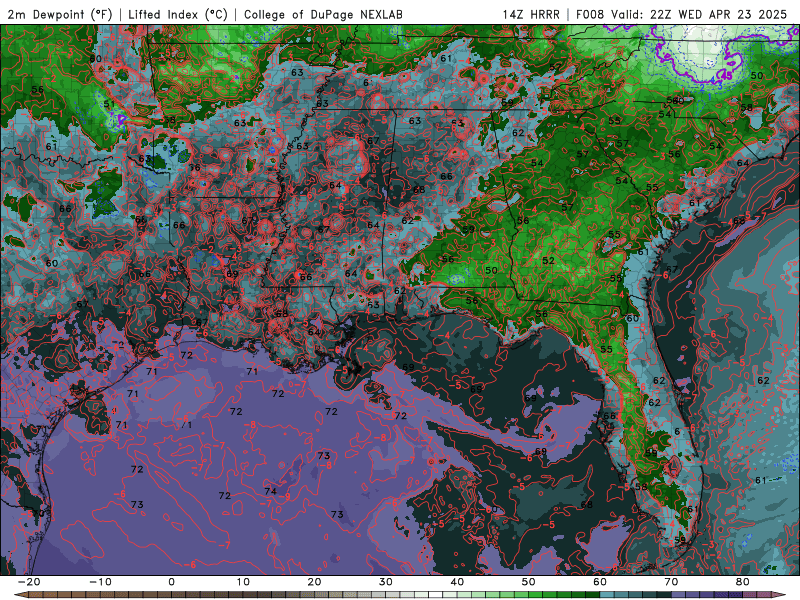The width and height of the screenshot is (800, 600).
Task: Click the "F008 Valid: 22Z WED APR 23 2025" text
Action: click(x=681, y=14)
